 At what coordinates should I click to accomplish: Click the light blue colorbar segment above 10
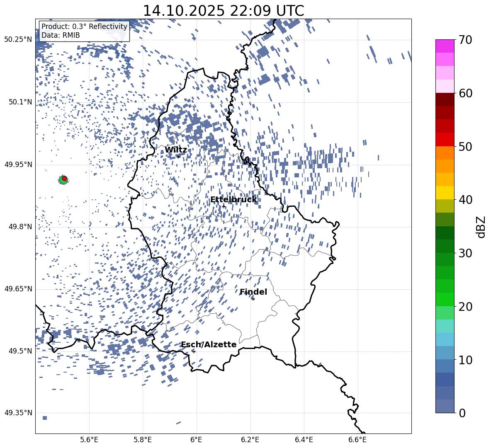[x=445, y=353]
